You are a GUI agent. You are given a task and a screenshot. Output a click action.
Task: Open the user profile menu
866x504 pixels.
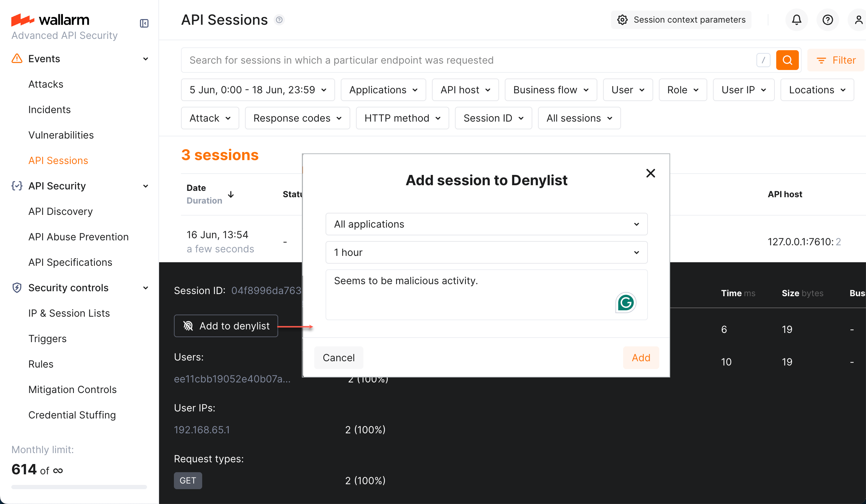click(859, 19)
